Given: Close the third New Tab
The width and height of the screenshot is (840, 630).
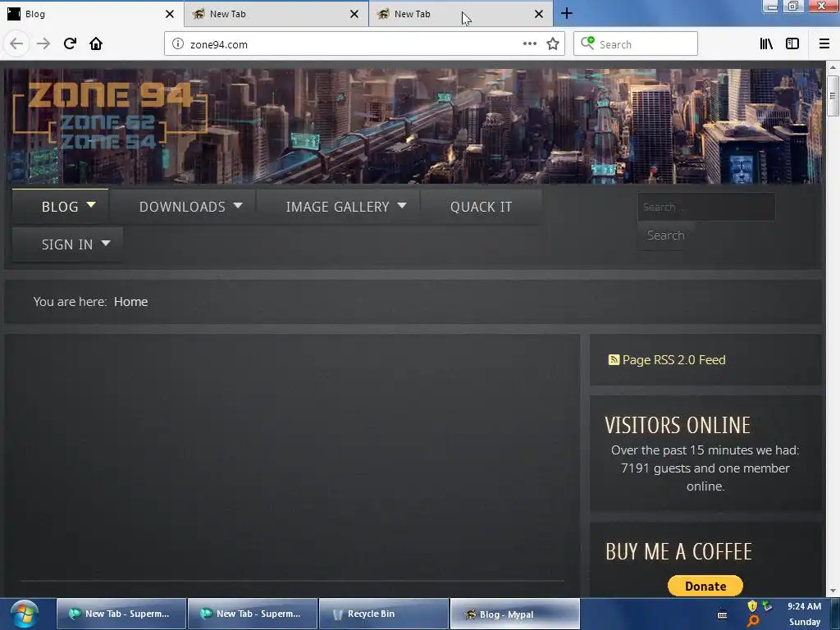Looking at the screenshot, I should (x=539, y=14).
